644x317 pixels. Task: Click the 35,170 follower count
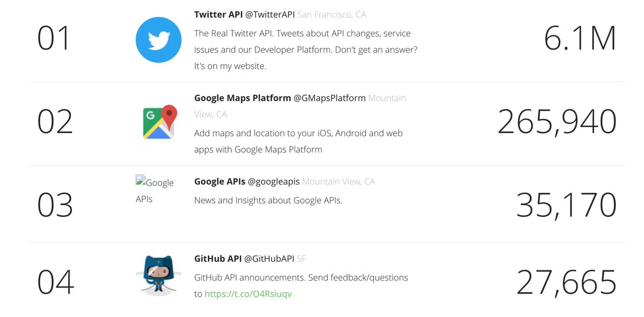[x=566, y=205]
